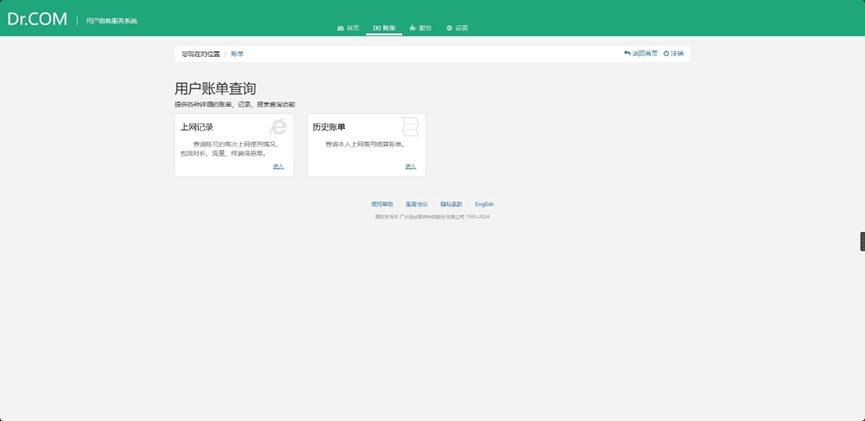This screenshot has width=865, height=421.
Task: Click the 历史账单 card title
Action: tap(329, 127)
